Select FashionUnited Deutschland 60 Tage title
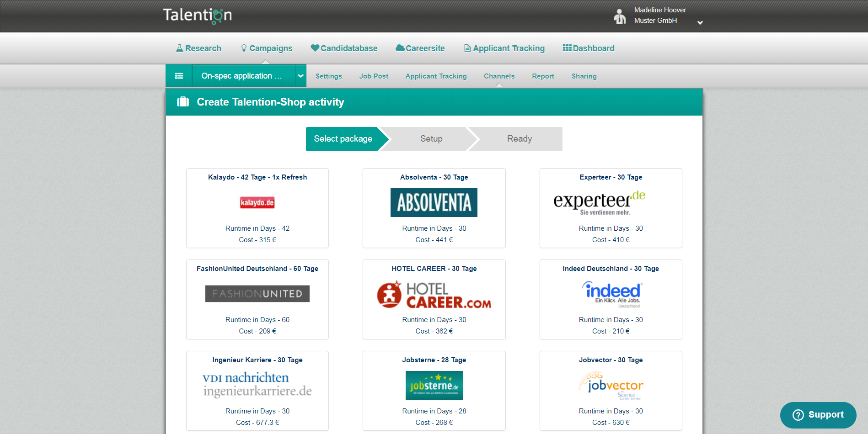Image resolution: width=868 pixels, height=434 pixels. click(257, 269)
